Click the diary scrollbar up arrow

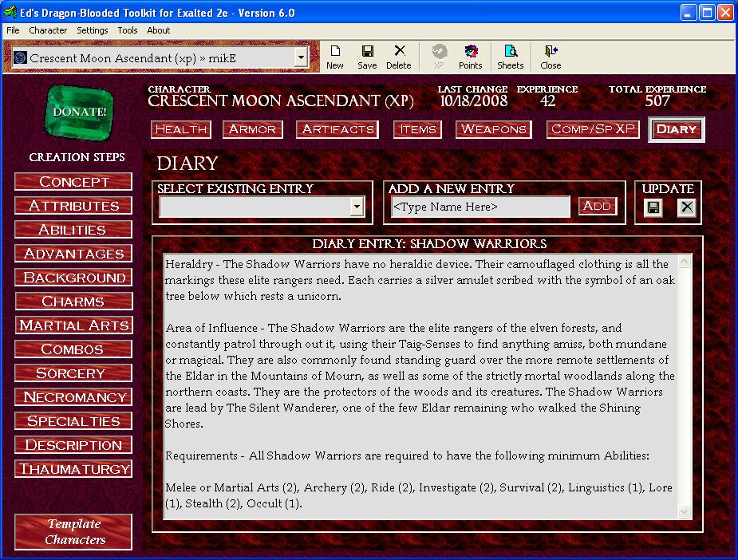[685, 261]
